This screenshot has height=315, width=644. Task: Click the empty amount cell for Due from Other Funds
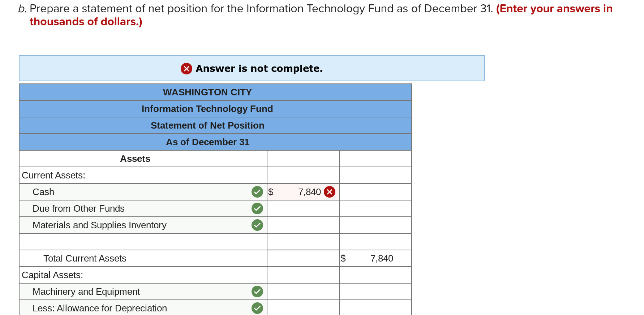303,208
